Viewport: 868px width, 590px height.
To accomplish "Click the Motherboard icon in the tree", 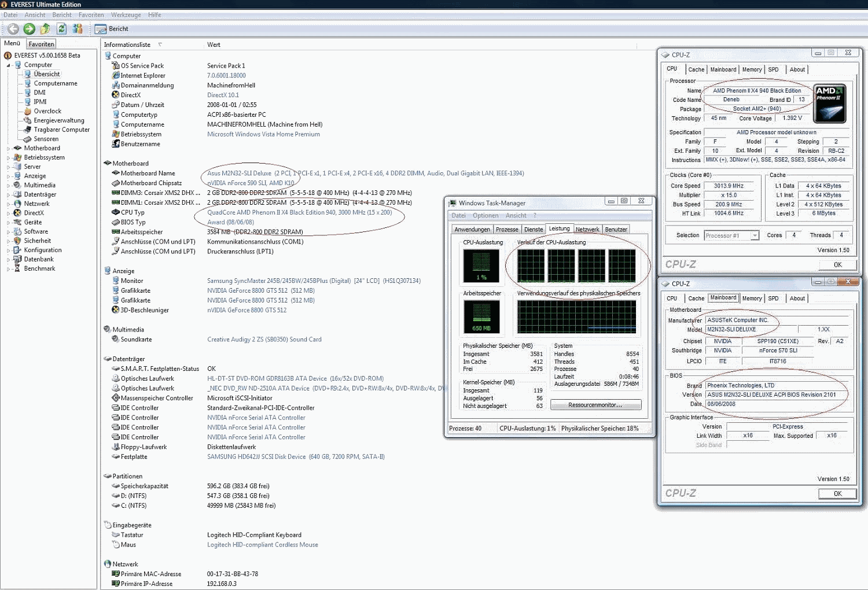I will tap(17, 148).
